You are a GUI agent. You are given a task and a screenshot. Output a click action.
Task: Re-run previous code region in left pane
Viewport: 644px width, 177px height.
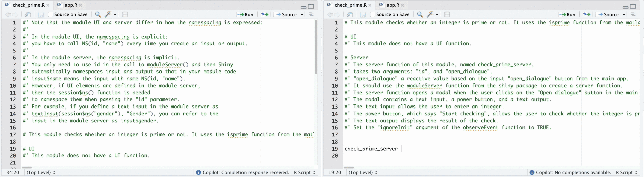click(264, 14)
